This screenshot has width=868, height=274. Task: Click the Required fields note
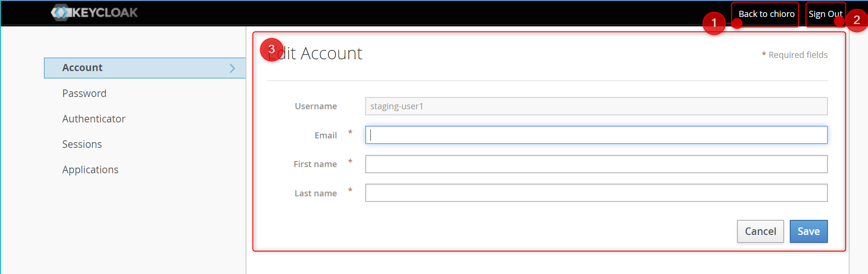(x=797, y=55)
